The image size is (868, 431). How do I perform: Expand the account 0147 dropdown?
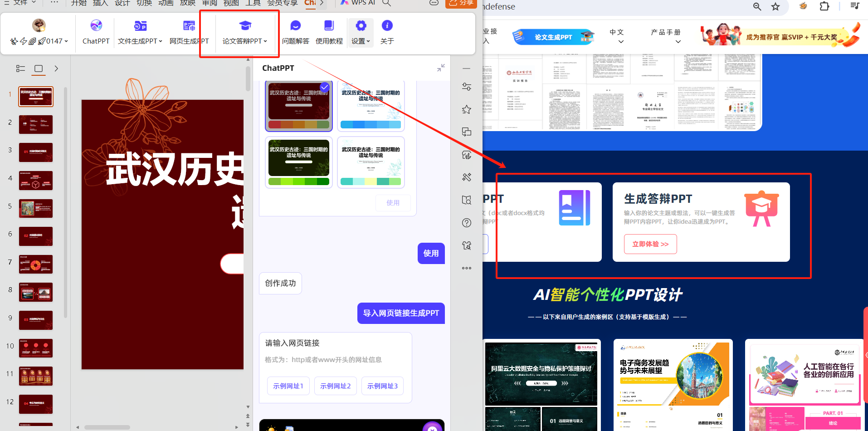66,41
